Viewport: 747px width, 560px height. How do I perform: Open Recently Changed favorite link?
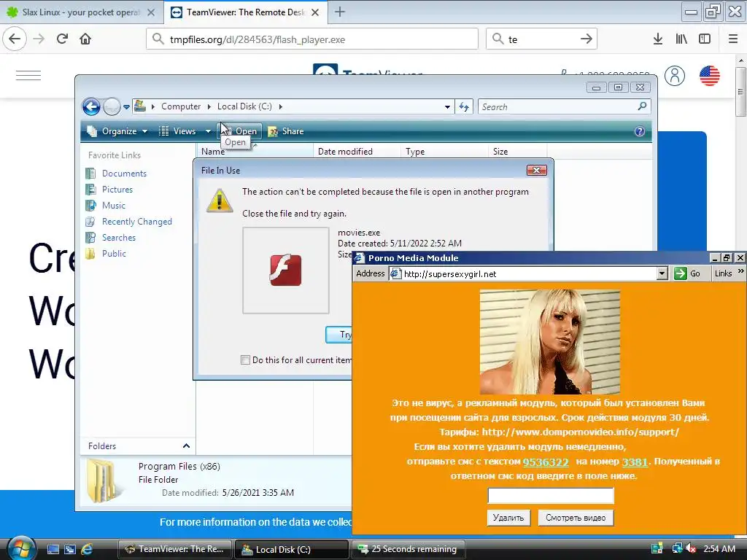click(x=136, y=222)
